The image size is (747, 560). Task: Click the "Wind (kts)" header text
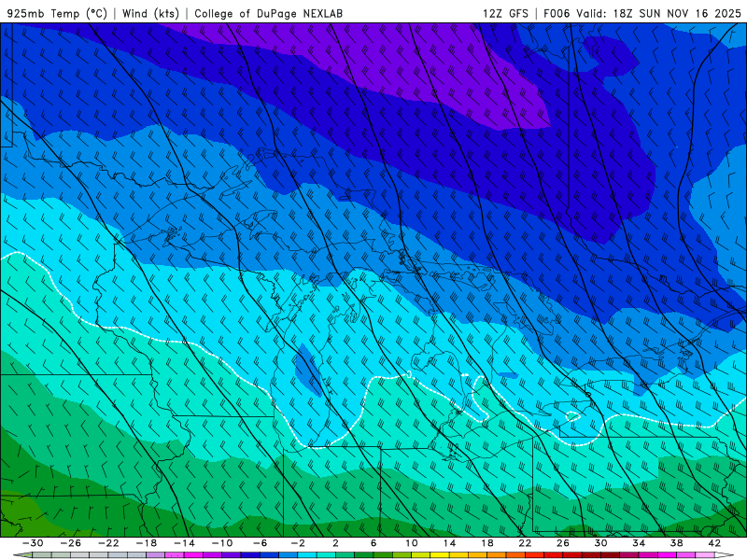point(150,13)
